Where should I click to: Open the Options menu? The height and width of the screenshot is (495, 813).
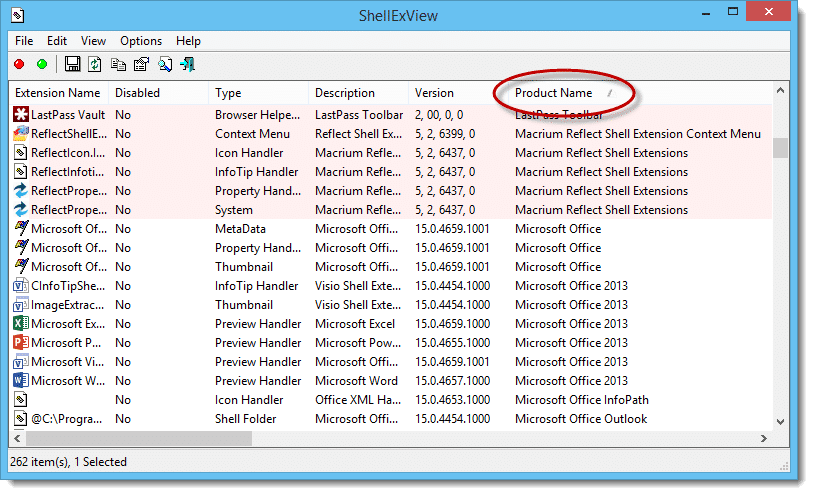[141, 41]
